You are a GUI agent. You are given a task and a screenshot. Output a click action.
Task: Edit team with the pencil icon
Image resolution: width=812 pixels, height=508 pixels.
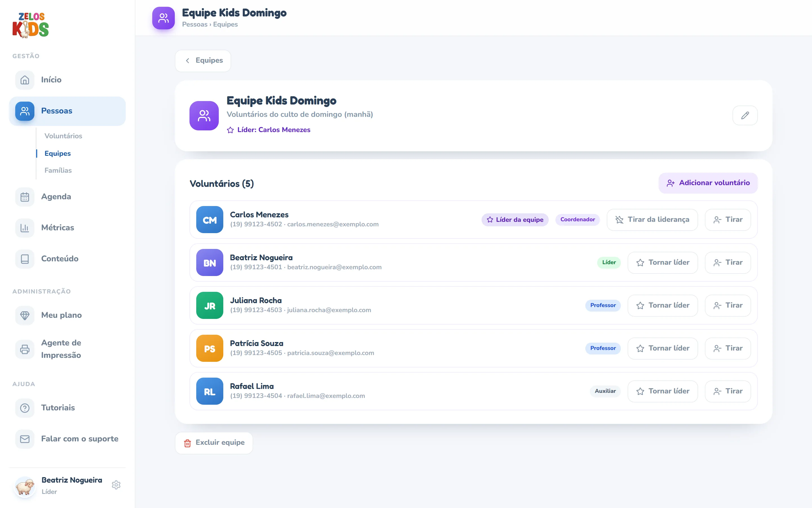pyautogui.click(x=745, y=116)
